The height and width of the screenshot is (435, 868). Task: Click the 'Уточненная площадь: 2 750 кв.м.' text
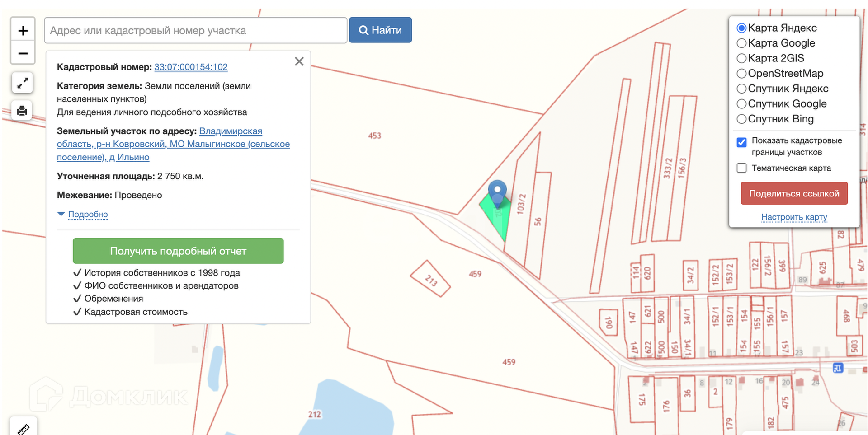click(130, 176)
